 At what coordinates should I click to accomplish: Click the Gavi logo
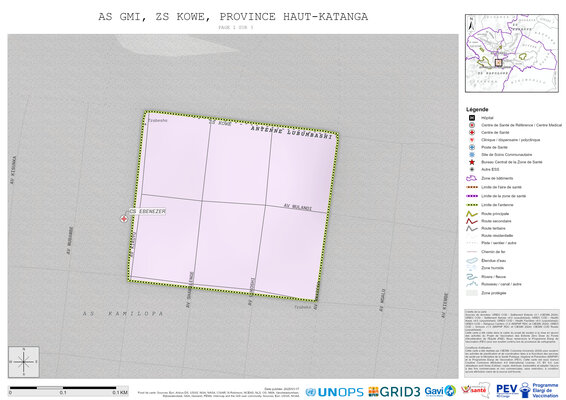440,391
